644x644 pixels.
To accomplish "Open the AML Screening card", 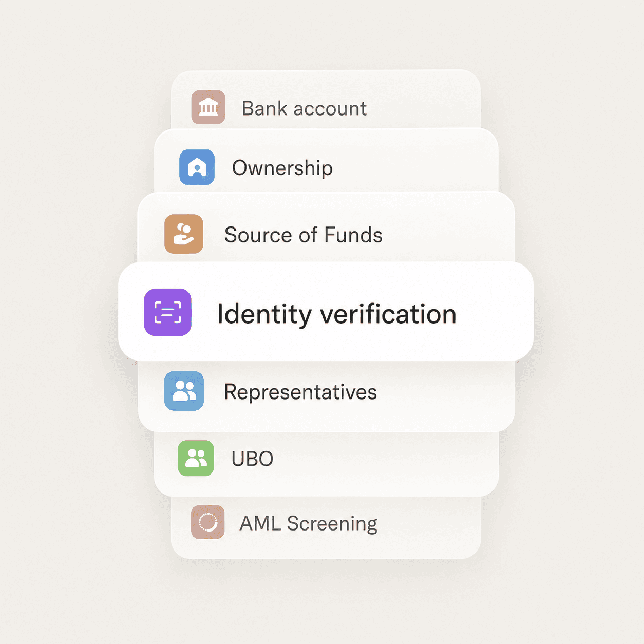I will (326, 527).
